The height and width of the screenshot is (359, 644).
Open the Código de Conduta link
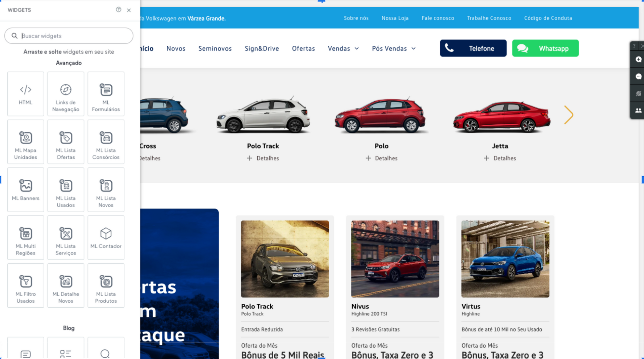pos(548,18)
